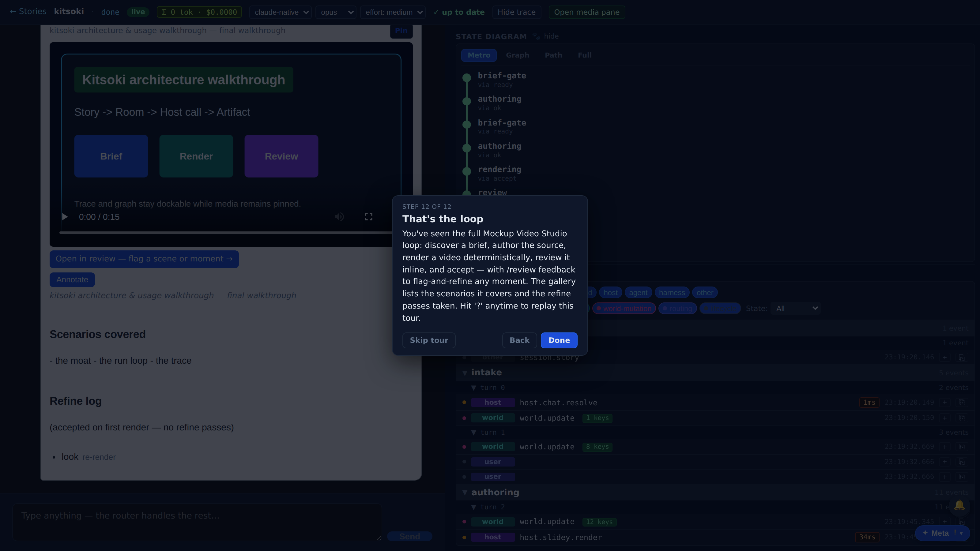Toggle the world-mutation filter
Image resolution: width=980 pixels, height=551 pixels.
point(624,308)
